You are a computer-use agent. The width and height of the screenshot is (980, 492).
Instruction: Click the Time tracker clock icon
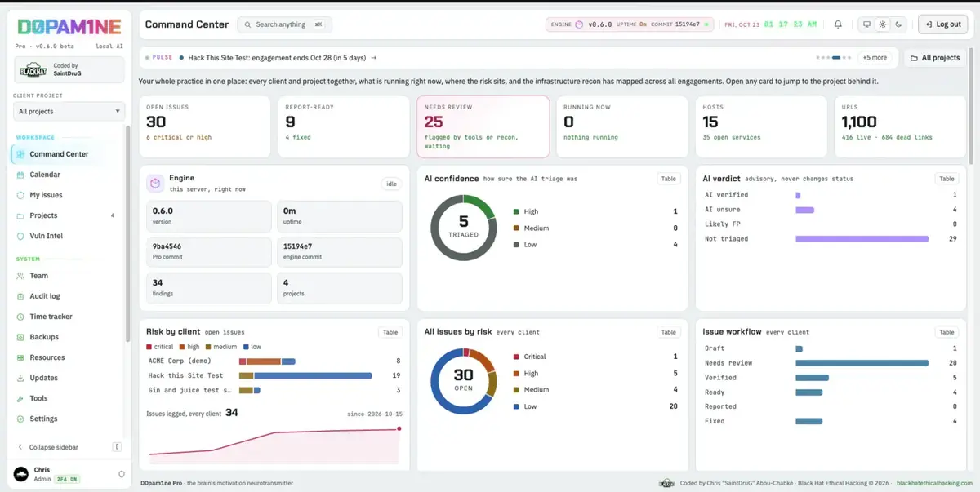point(21,317)
